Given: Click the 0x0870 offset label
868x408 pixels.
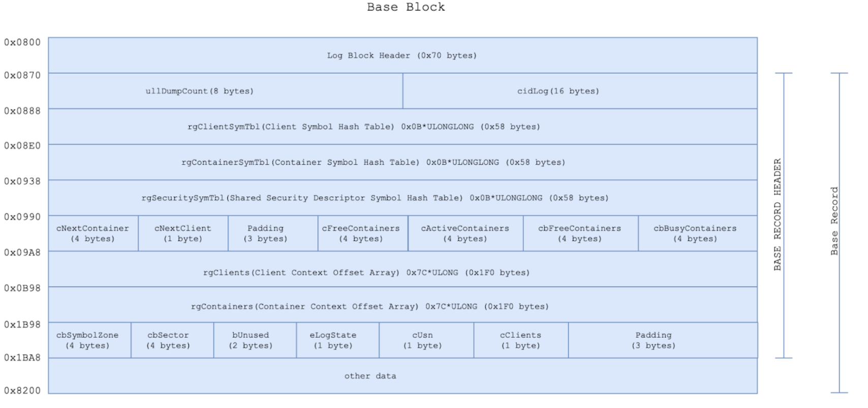Looking at the screenshot, I should point(22,75).
